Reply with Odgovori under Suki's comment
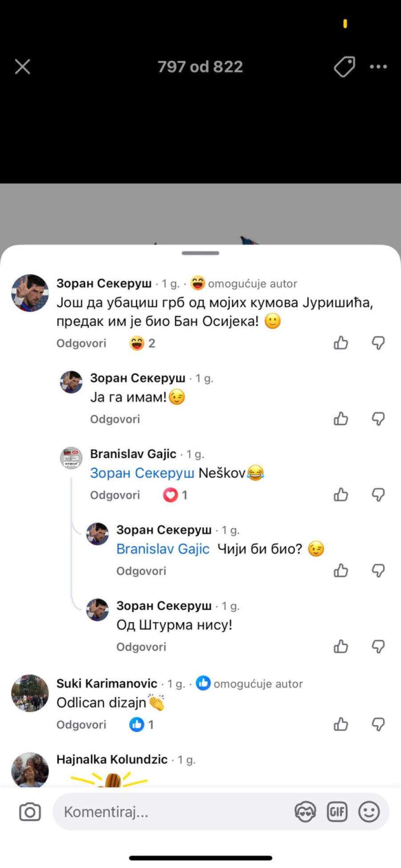The image size is (401, 868). point(81,724)
